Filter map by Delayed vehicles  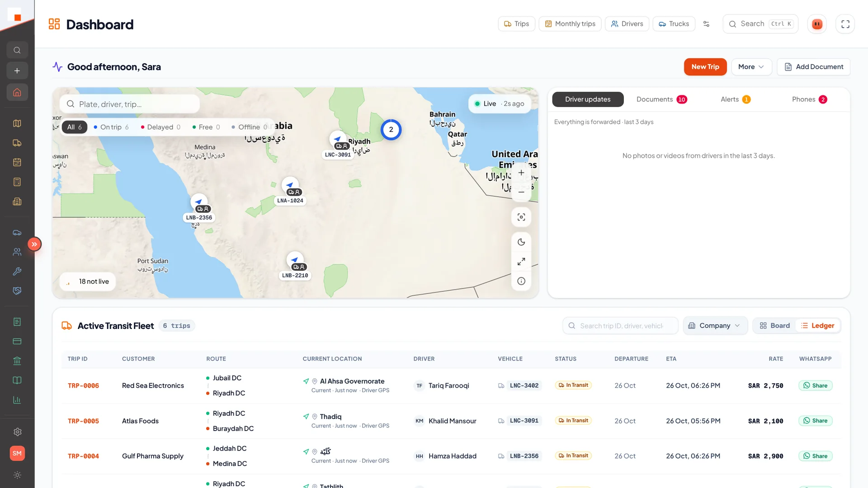tap(160, 127)
